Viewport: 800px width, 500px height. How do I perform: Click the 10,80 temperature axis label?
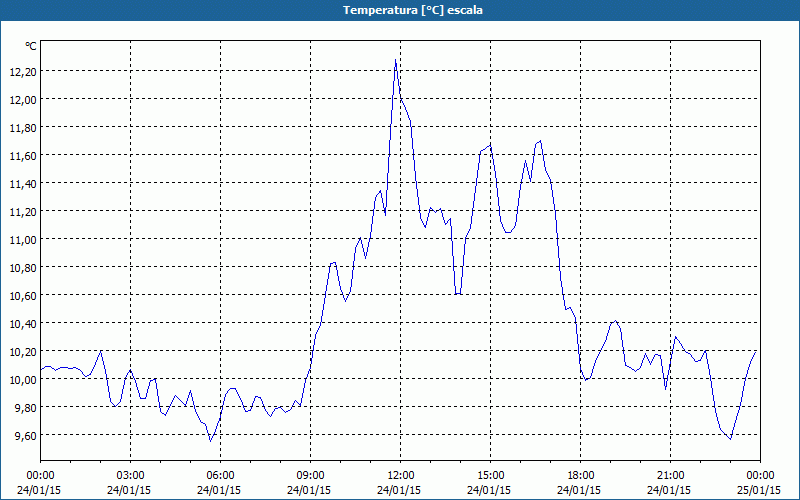23,268
